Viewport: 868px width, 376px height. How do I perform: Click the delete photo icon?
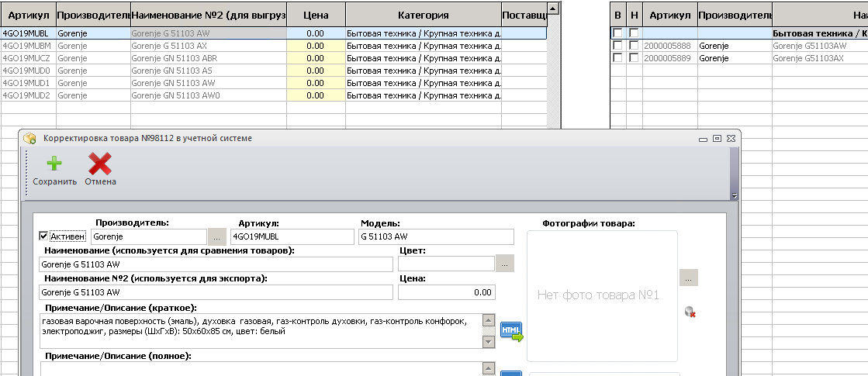(690, 312)
